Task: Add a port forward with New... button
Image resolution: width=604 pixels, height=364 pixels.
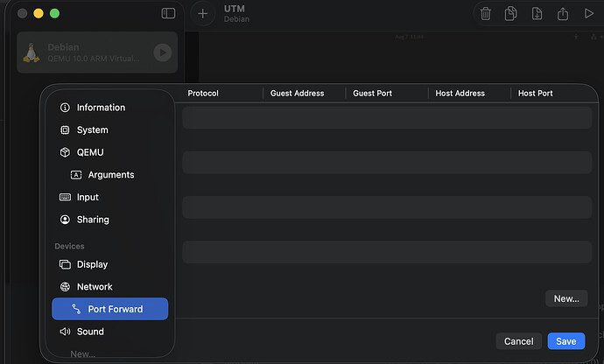Action: pyautogui.click(x=566, y=298)
